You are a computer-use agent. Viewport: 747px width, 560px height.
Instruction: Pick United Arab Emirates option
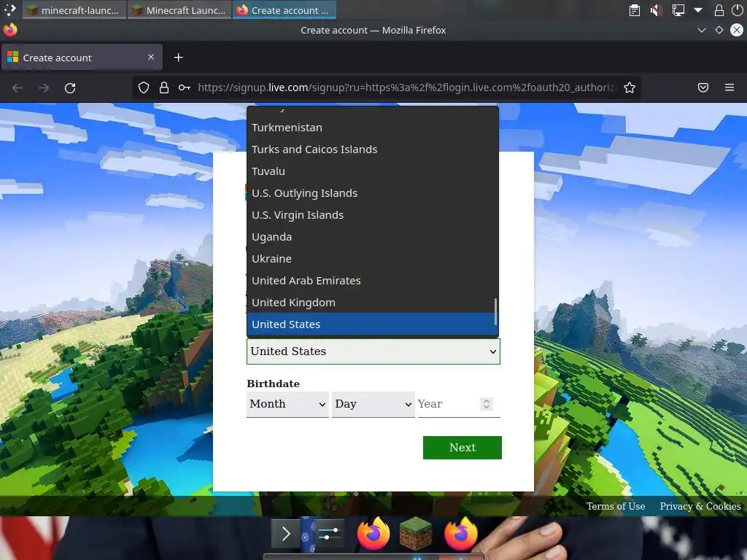pyautogui.click(x=373, y=281)
